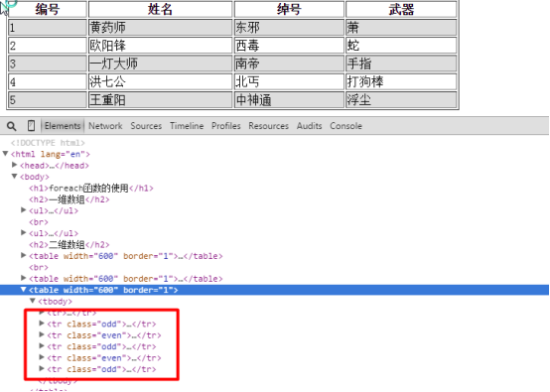Click the cell 一灯大师
Image resolution: width=550 pixels, height=392 pixels.
160,64
